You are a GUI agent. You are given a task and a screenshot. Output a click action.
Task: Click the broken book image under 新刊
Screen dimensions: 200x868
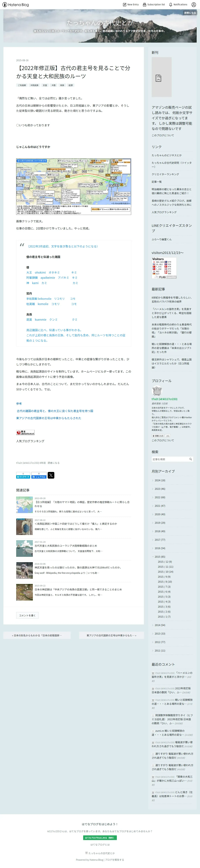(x=161, y=77)
